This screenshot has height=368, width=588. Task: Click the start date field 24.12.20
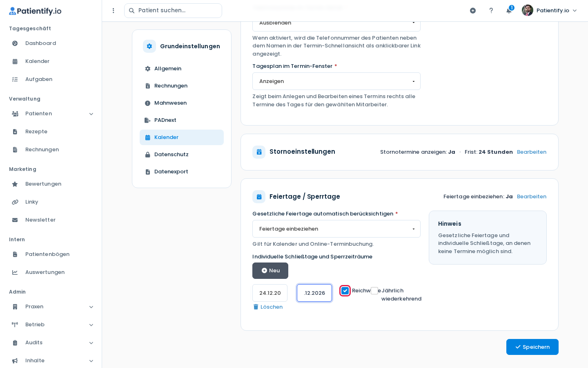270,293
